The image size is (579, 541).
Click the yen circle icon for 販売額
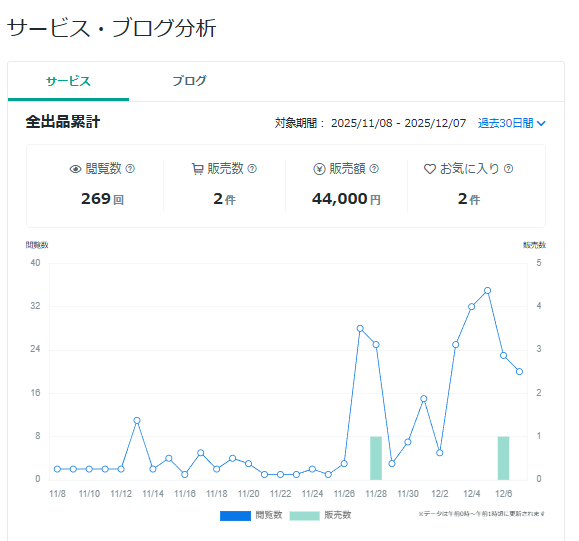pos(319,169)
